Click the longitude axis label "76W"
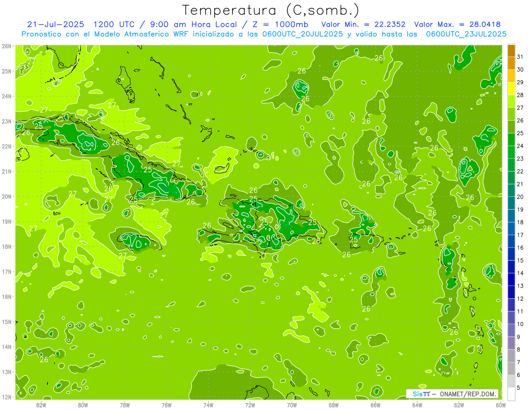This screenshot has height=411, width=532. tap(167, 405)
